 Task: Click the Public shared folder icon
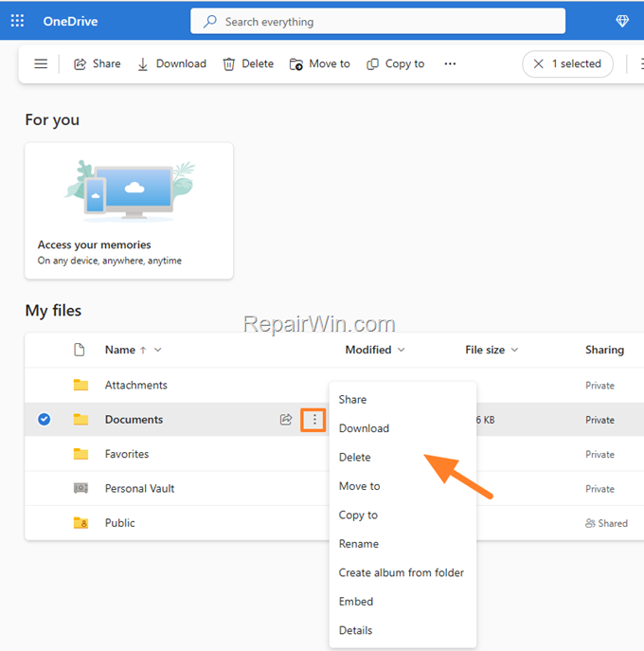80,523
